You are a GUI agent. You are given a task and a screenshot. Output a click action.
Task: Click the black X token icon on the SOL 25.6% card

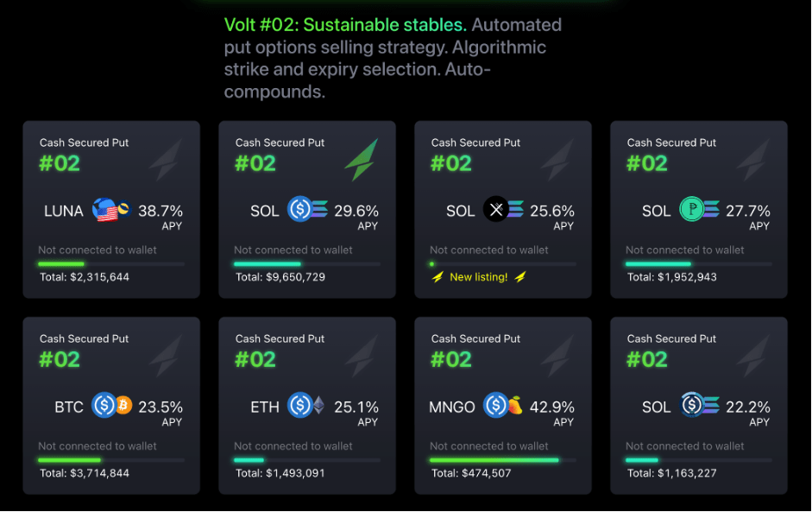(496, 210)
